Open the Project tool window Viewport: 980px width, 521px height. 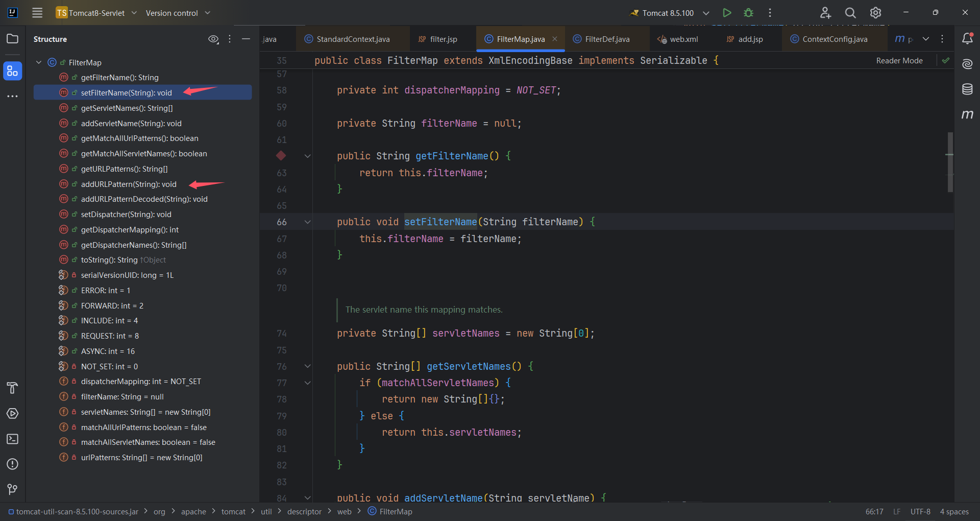tap(12, 39)
